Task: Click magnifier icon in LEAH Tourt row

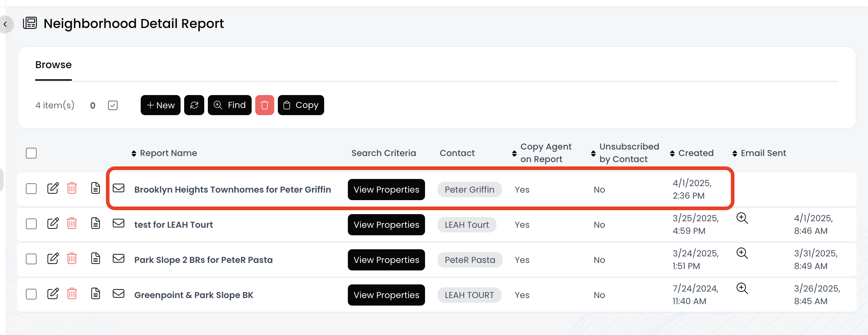Action: [x=742, y=218]
